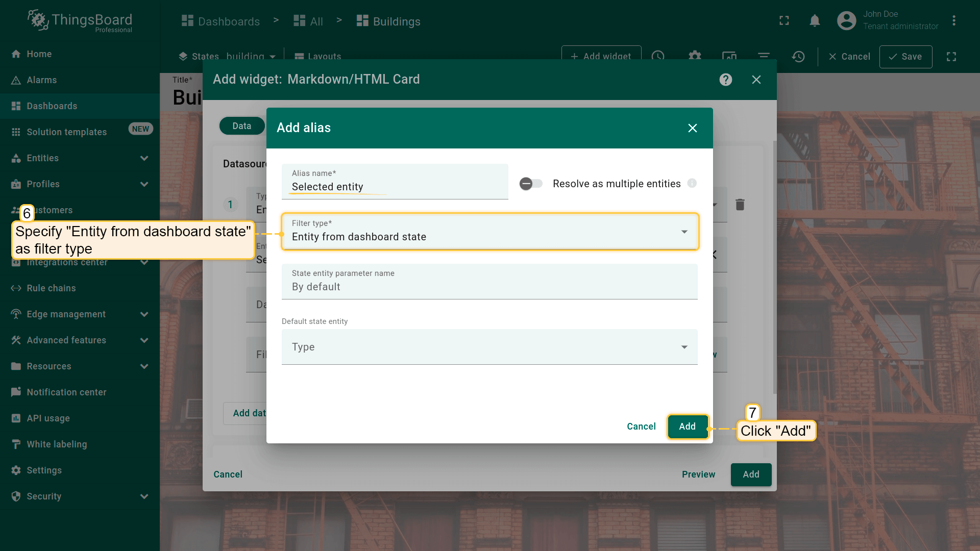Viewport: 980px width, 551px height.
Task: Open version history clock icon
Action: 798,57
